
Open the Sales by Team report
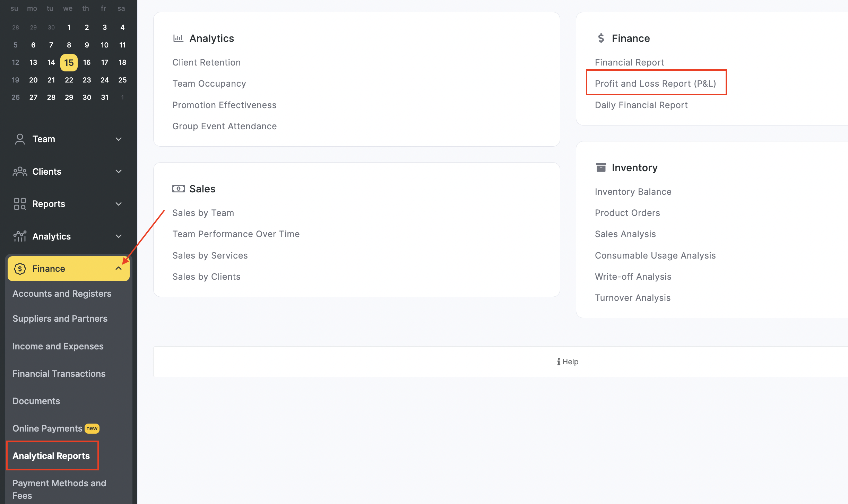(x=203, y=213)
